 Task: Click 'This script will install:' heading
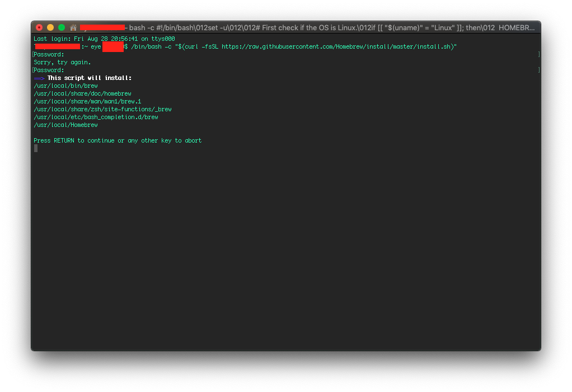click(x=90, y=78)
